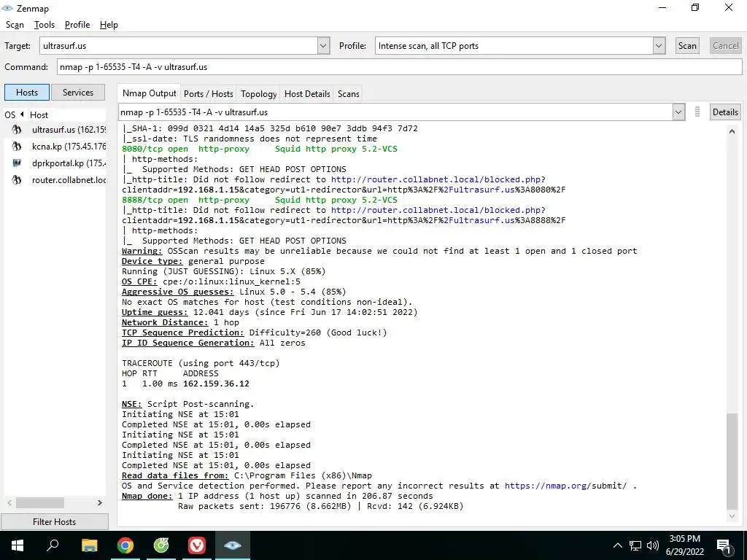The image size is (747, 560).
Task: Click the Cancel button
Action: [x=726, y=46]
